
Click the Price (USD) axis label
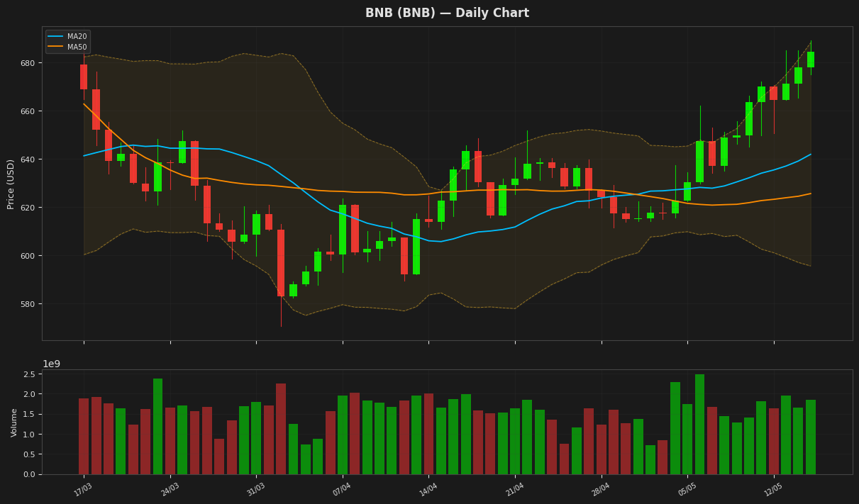coord(11,184)
